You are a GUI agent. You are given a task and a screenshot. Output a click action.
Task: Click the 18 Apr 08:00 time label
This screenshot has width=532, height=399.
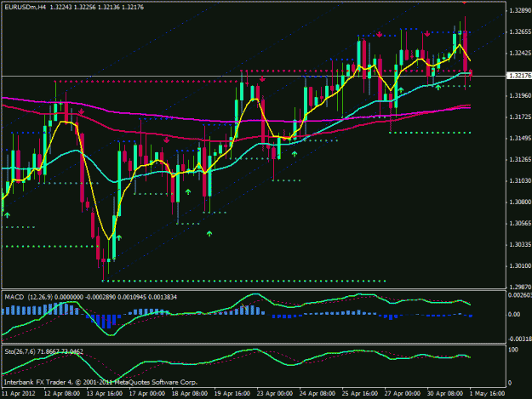[x=189, y=394]
